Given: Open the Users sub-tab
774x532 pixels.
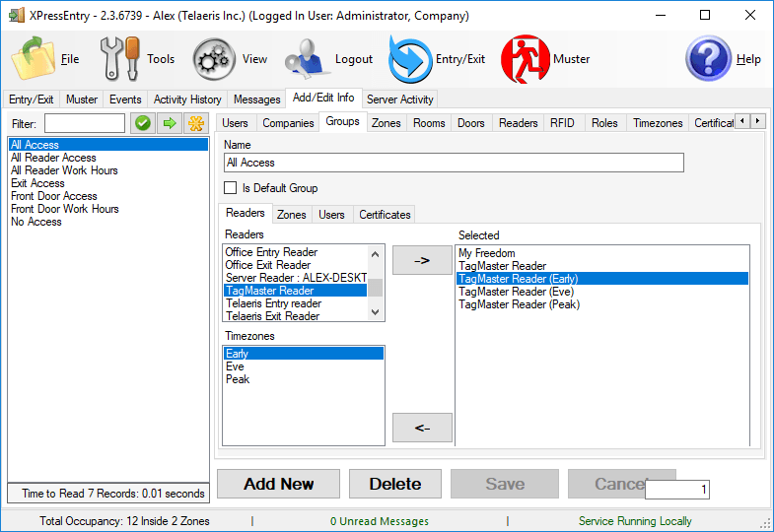Looking at the screenshot, I should click(x=235, y=123).
